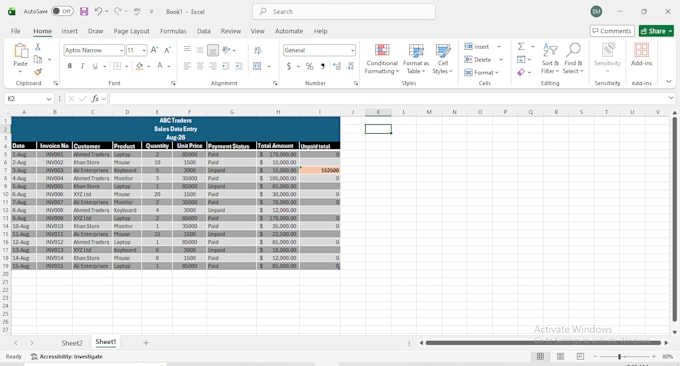Click the Format Painter brush icon
Screen dimensions: 680x366
tap(38, 72)
